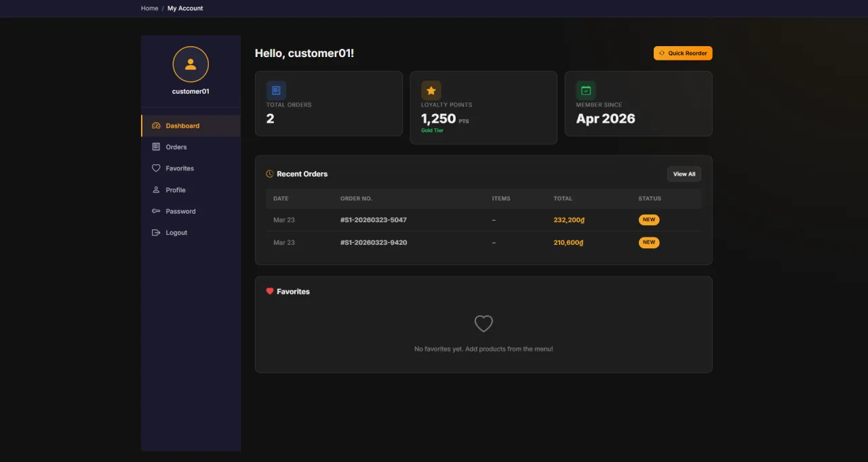Click the red heart beside Favorites heading

click(270, 291)
